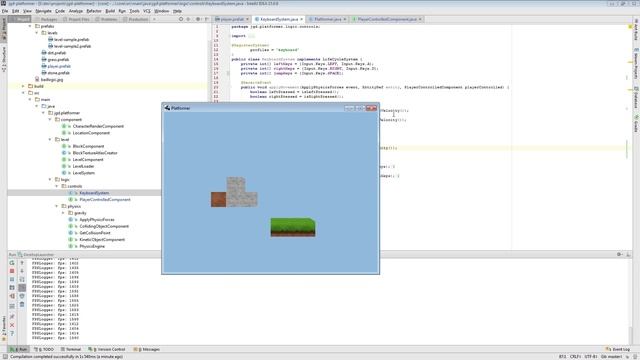Screen dimensions: 640x360
Task: Click the editor inspection indicator at scrollbar top
Action: coord(630,27)
